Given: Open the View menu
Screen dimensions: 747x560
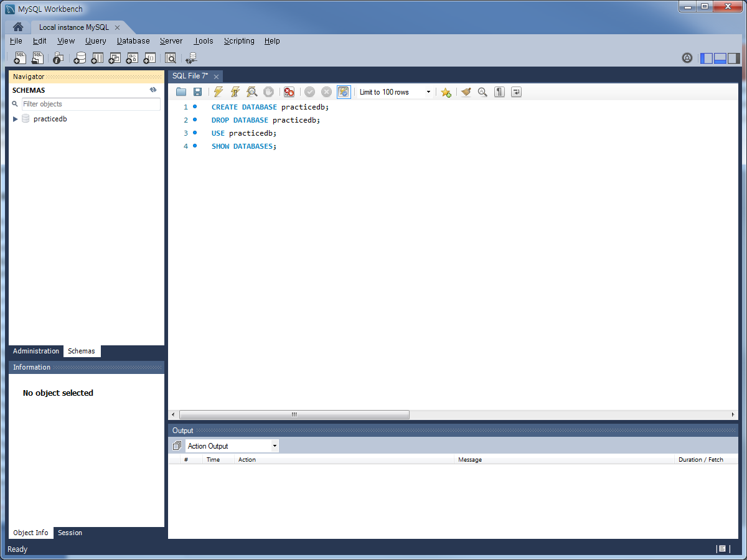Looking at the screenshot, I should pos(66,41).
